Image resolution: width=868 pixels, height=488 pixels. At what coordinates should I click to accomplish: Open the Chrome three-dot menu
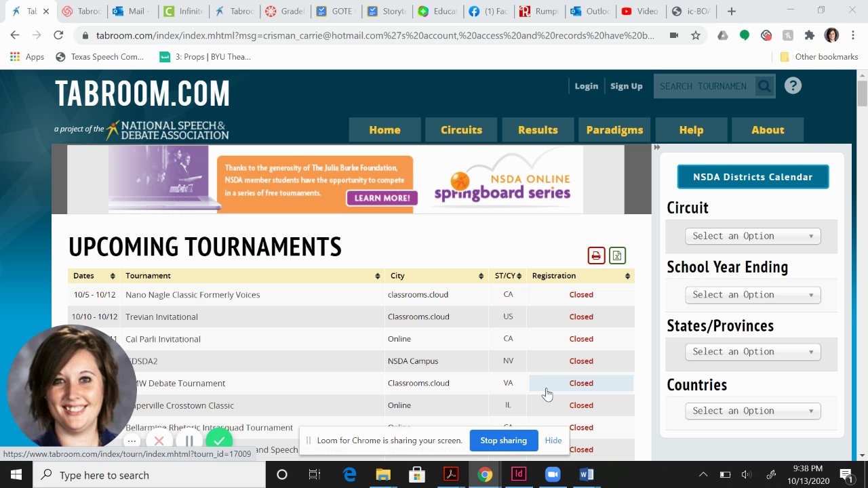(x=853, y=35)
